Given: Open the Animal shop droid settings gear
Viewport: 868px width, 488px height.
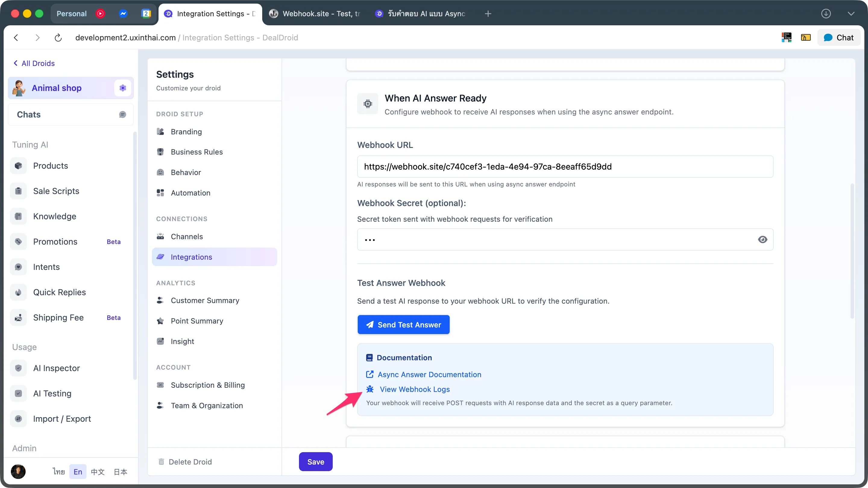Looking at the screenshot, I should pos(122,88).
